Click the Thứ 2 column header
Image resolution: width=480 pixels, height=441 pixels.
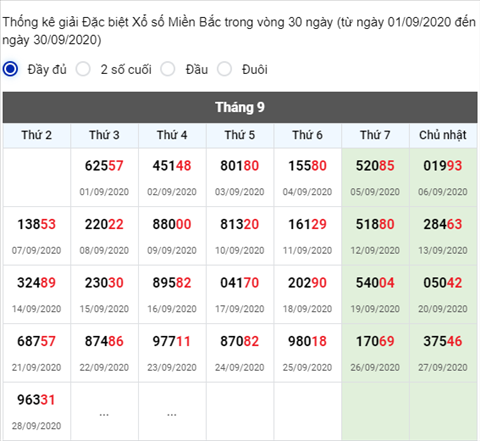point(37,135)
